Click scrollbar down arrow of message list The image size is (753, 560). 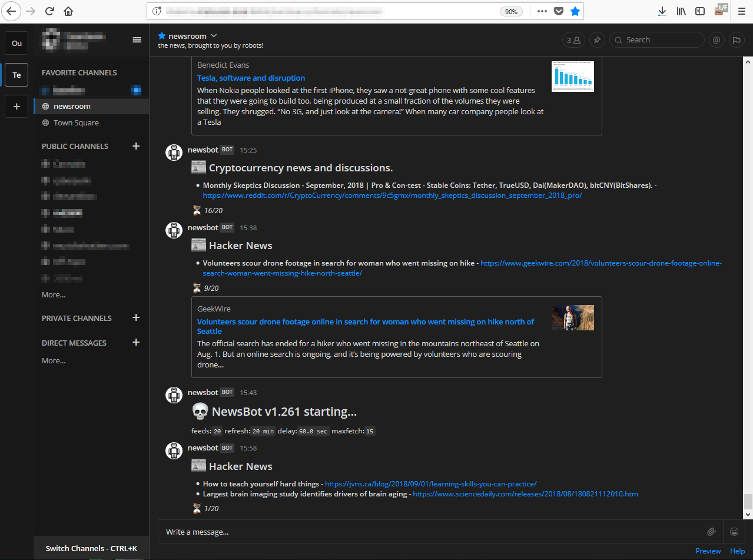[748, 514]
